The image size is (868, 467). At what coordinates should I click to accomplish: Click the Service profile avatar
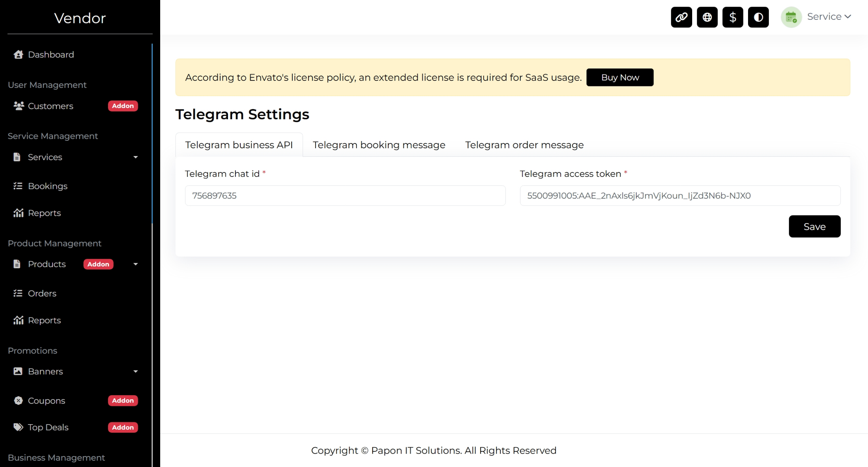(x=791, y=17)
